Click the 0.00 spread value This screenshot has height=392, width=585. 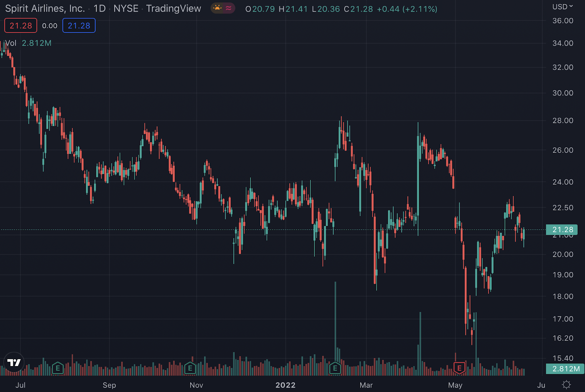50,26
